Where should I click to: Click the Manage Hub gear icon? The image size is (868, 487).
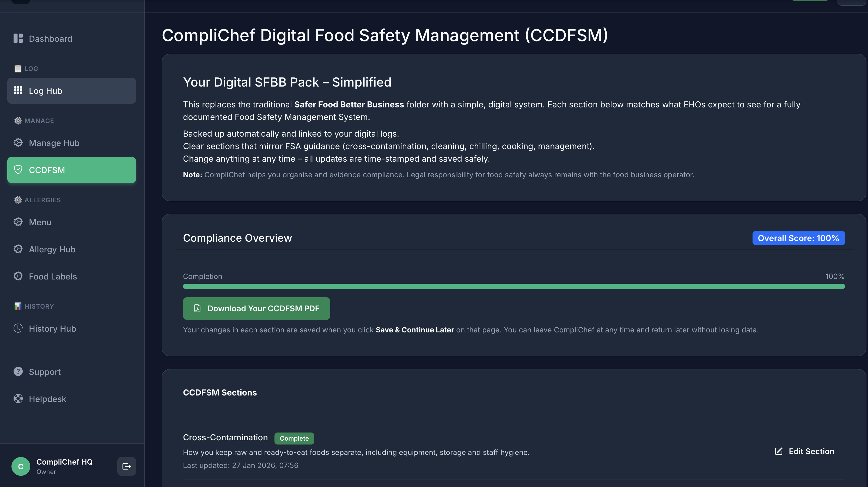[18, 143]
